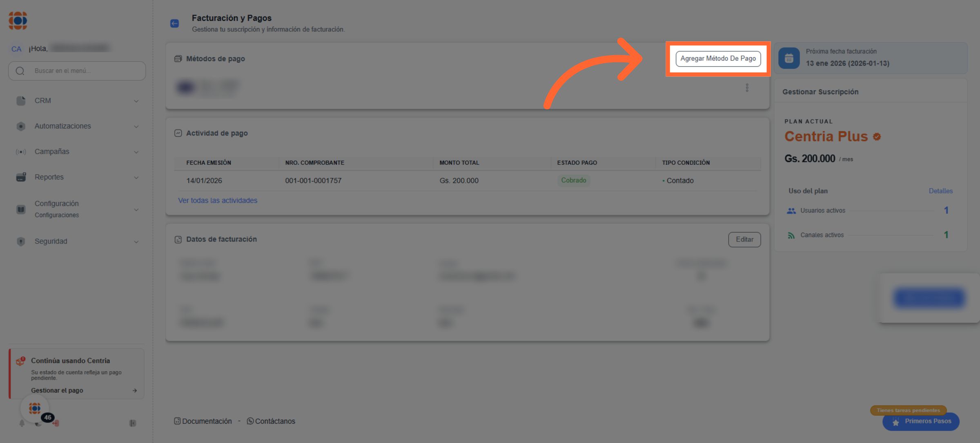980x443 pixels.
Task: Click the red logout icon
Action: click(56, 423)
